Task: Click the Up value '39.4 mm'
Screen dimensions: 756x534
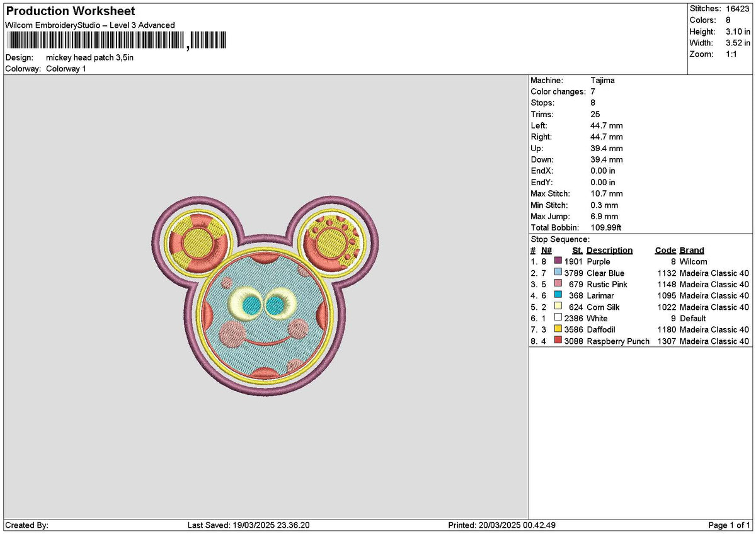Action: (x=607, y=148)
